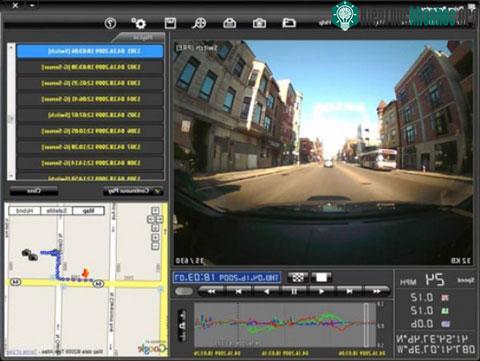
Task: Click the position marker on the G-sensor graph
Action: point(366,325)
